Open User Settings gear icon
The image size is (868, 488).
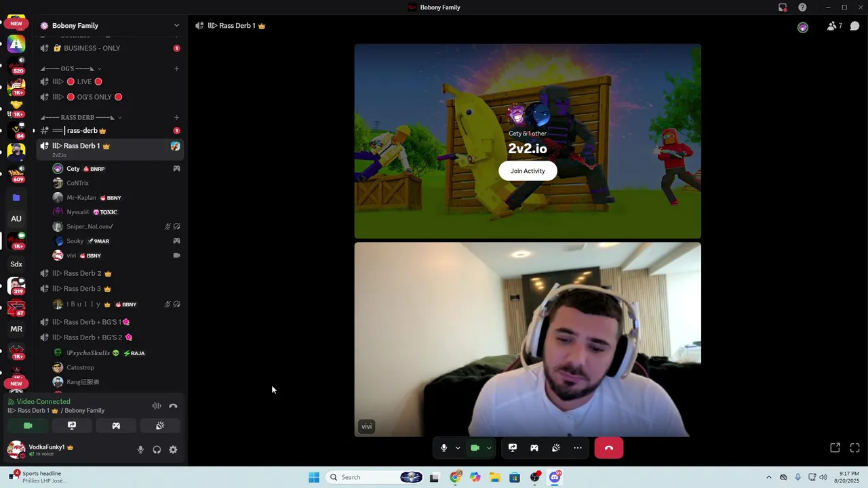click(173, 449)
